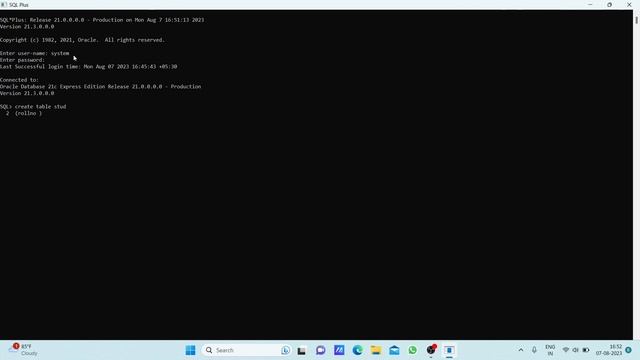Show hidden system tray icons
This screenshot has width=640, height=360.
tap(521, 350)
